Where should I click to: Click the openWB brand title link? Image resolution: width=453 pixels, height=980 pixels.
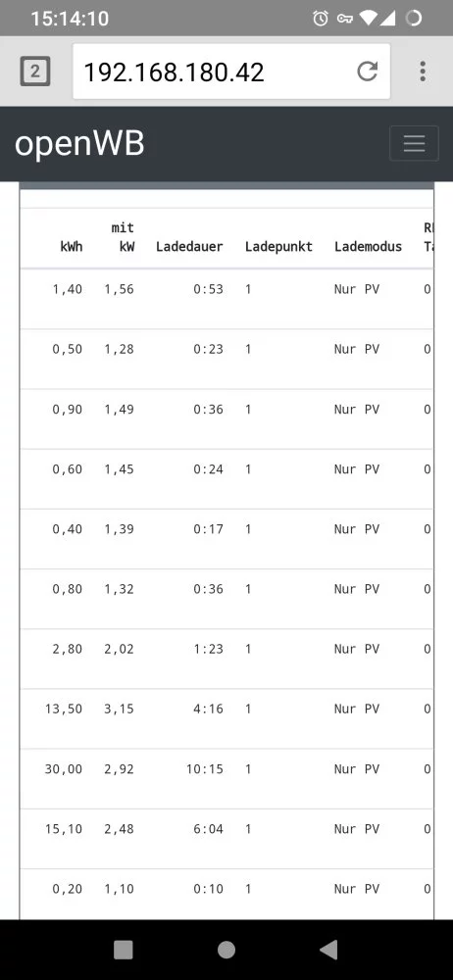pos(79,144)
